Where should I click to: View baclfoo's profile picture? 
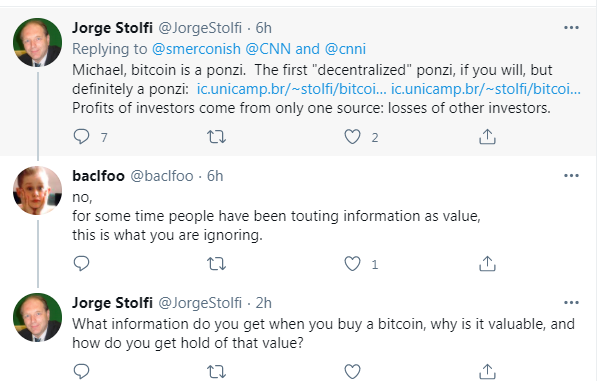[x=38, y=190]
